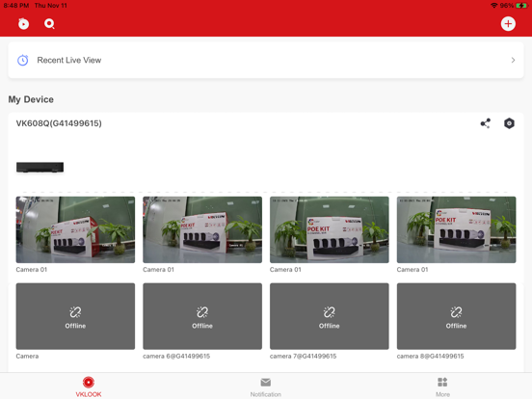Select the label camera 8@G41499615
The height and width of the screenshot is (399, 532).
tap(430, 357)
